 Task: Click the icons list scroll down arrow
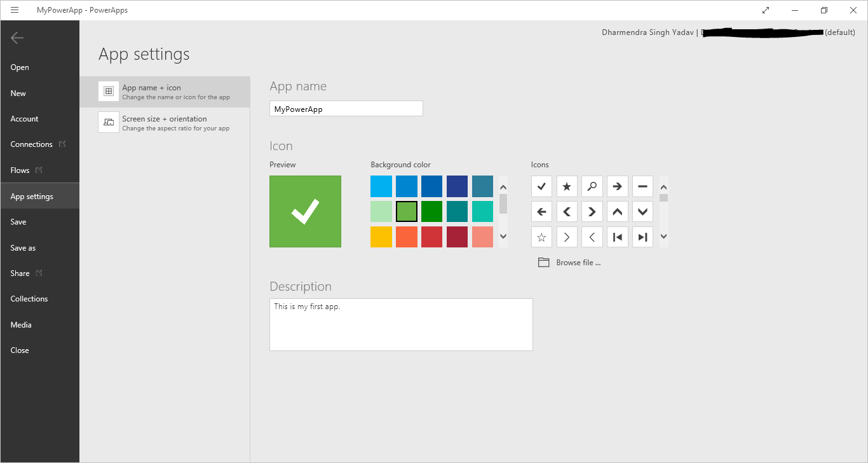[664, 237]
